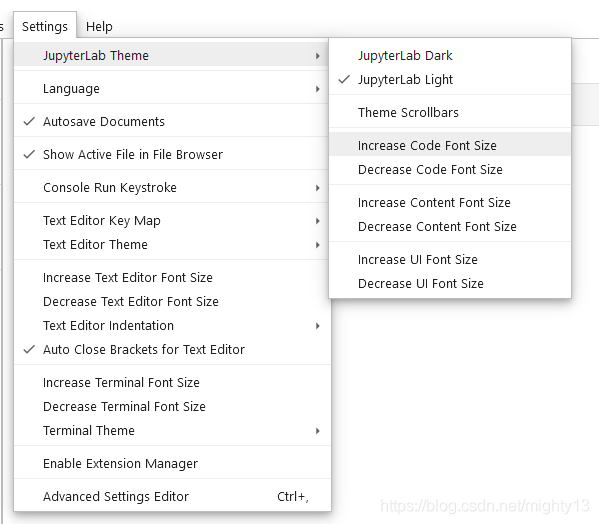Open the Text Editor Theme entry
Image resolution: width=599 pixels, height=524 pixels.
(x=172, y=245)
